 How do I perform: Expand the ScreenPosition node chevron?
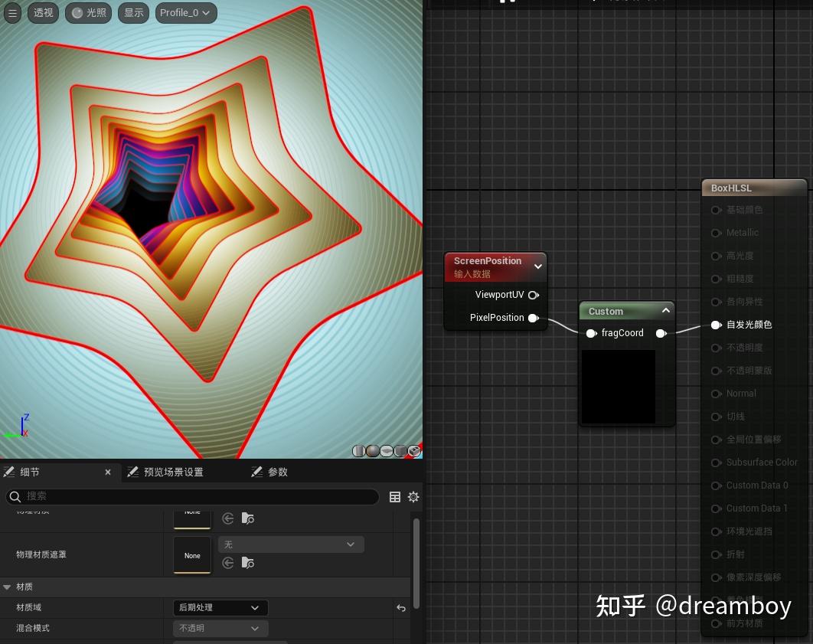point(537,266)
